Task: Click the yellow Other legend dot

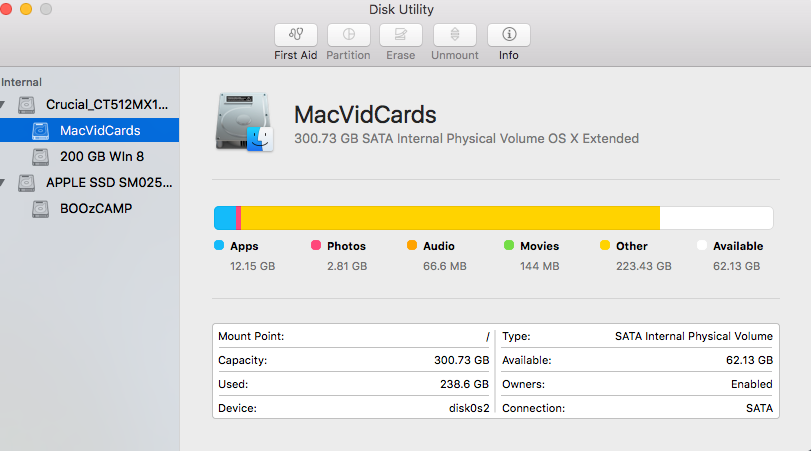Action: (x=605, y=245)
